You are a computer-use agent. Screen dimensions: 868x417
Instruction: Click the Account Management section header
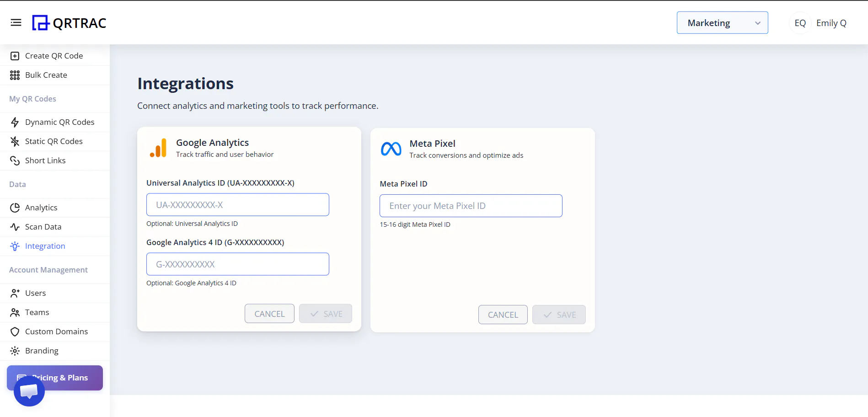[48, 270]
